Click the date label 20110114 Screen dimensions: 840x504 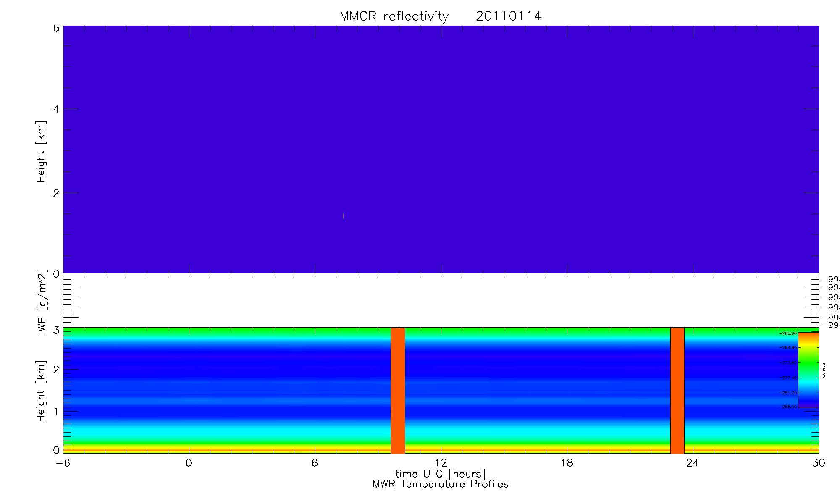click(x=508, y=16)
